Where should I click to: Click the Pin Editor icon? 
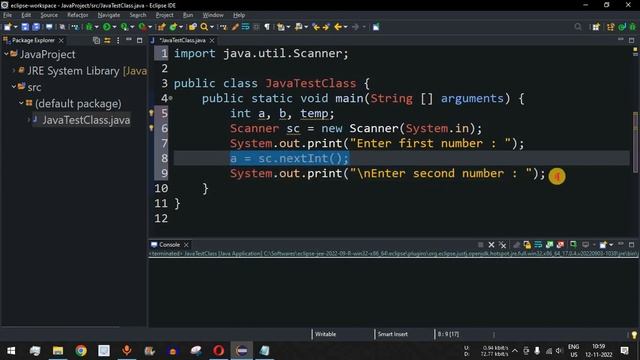(x=376, y=27)
